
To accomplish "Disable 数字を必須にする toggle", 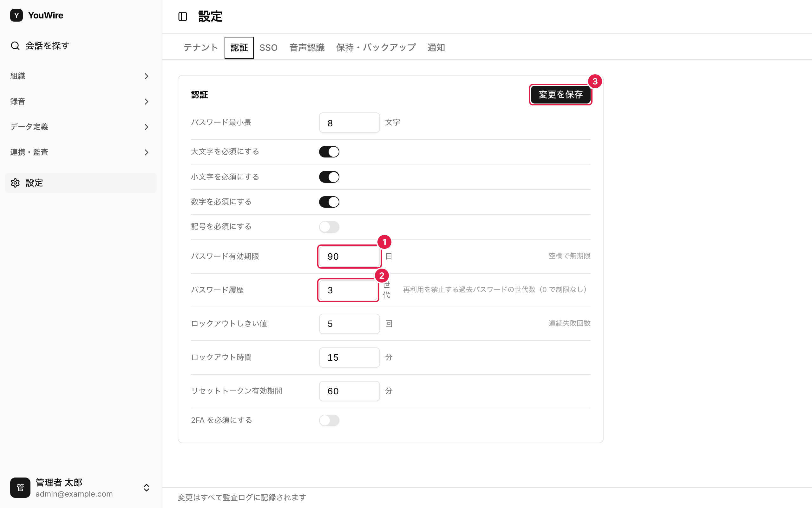I will tap(329, 202).
